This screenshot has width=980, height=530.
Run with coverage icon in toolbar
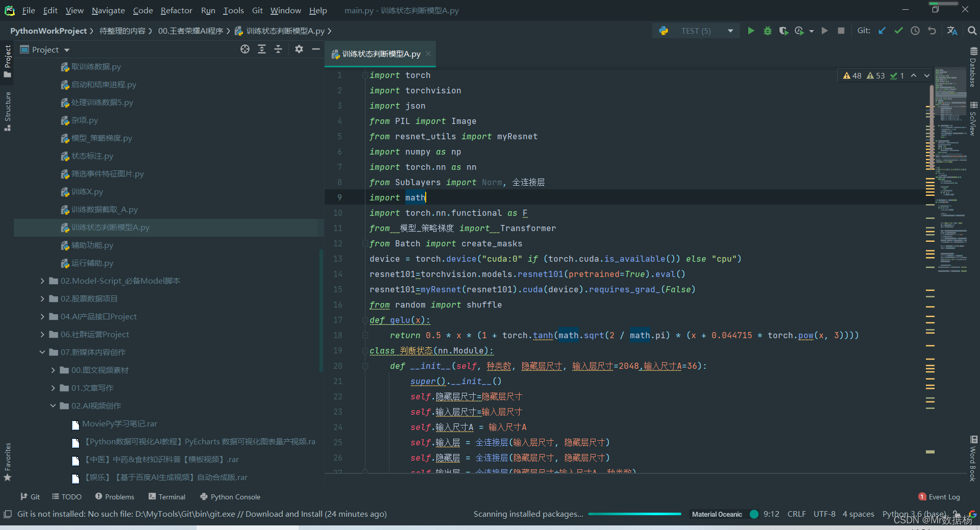(783, 31)
